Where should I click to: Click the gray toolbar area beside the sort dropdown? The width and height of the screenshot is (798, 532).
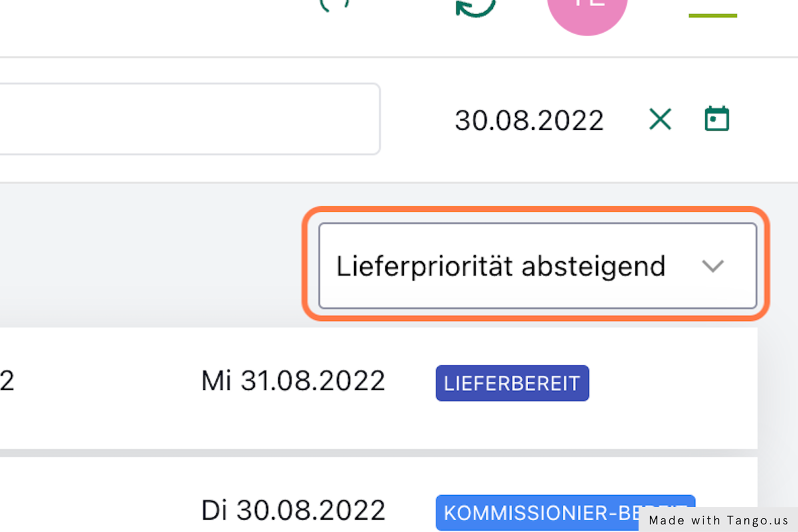[152, 255]
